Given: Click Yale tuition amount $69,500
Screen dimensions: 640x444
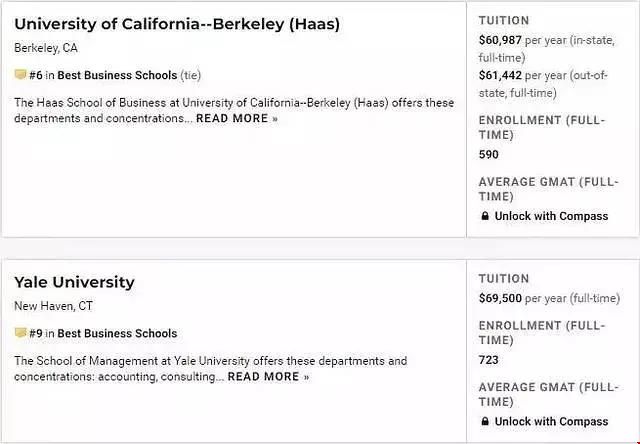Looking at the screenshot, I should click(500, 298).
